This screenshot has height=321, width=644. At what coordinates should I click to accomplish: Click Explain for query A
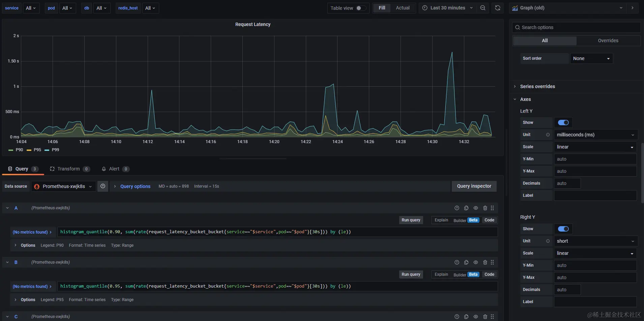[441, 220]
